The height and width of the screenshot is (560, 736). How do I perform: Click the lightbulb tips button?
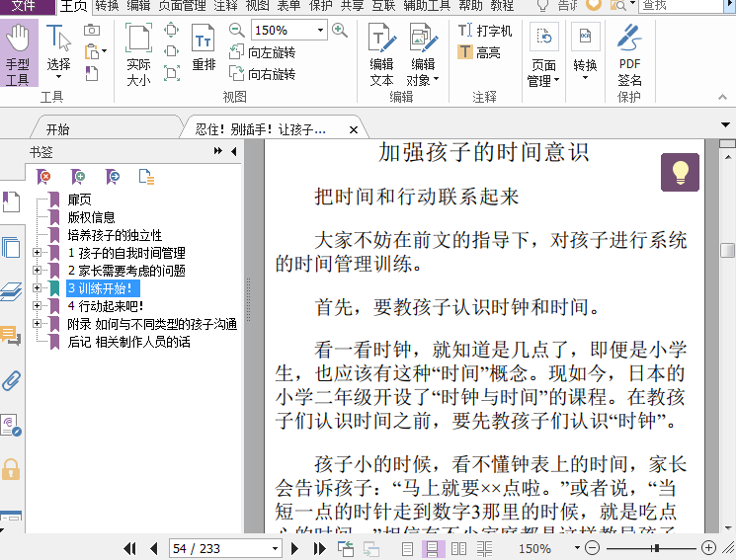coord(680,172)
